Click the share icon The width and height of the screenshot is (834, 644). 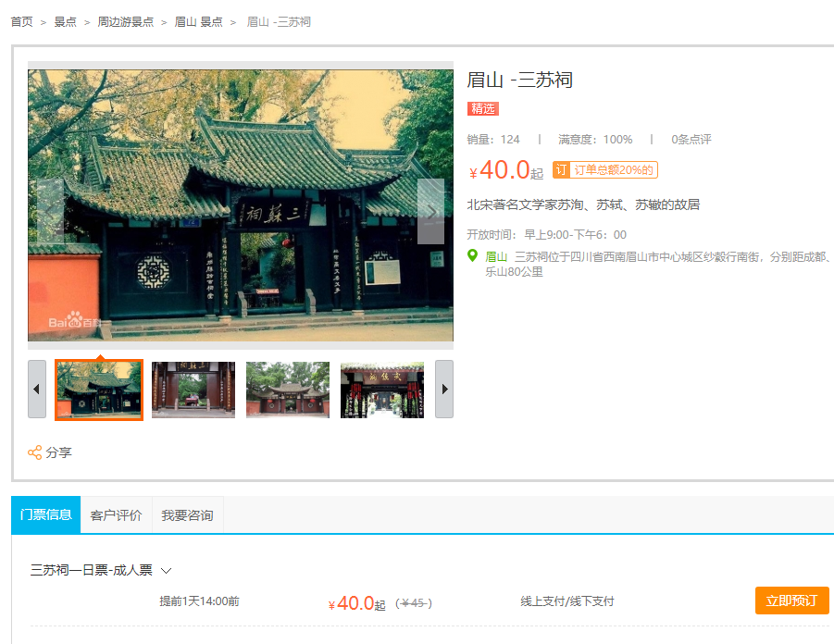click(x=35, y=452)
